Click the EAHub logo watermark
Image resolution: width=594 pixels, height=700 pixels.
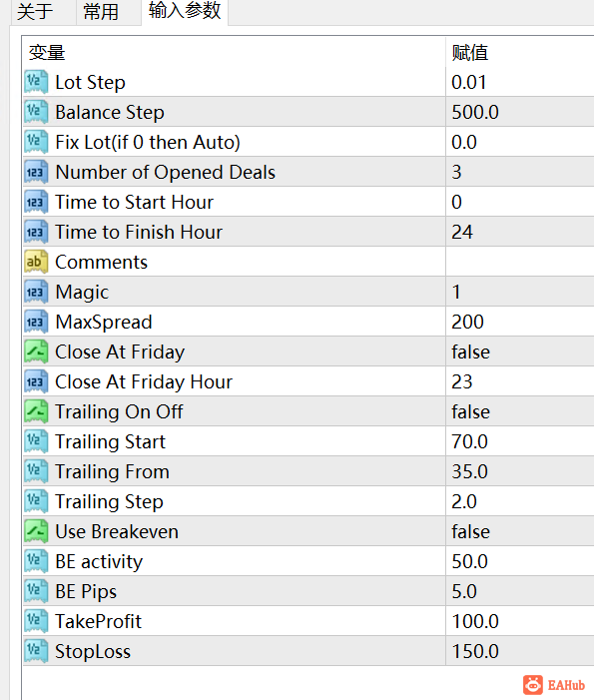click(554, 685)
